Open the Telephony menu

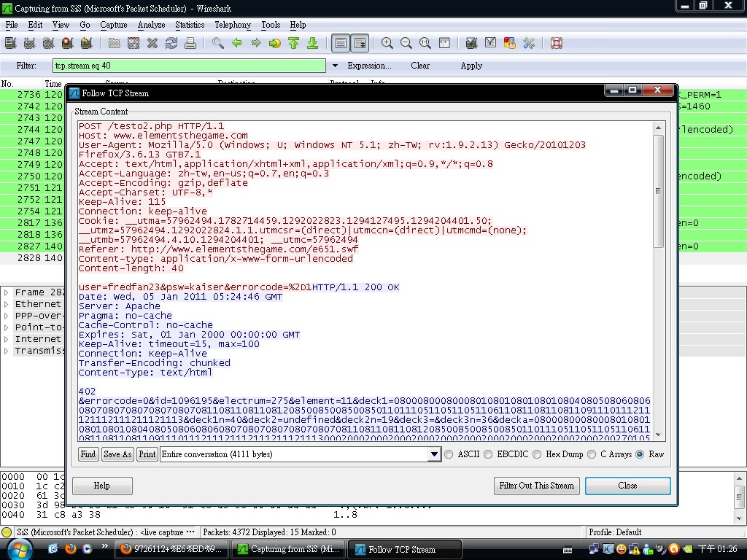(233, 25)
